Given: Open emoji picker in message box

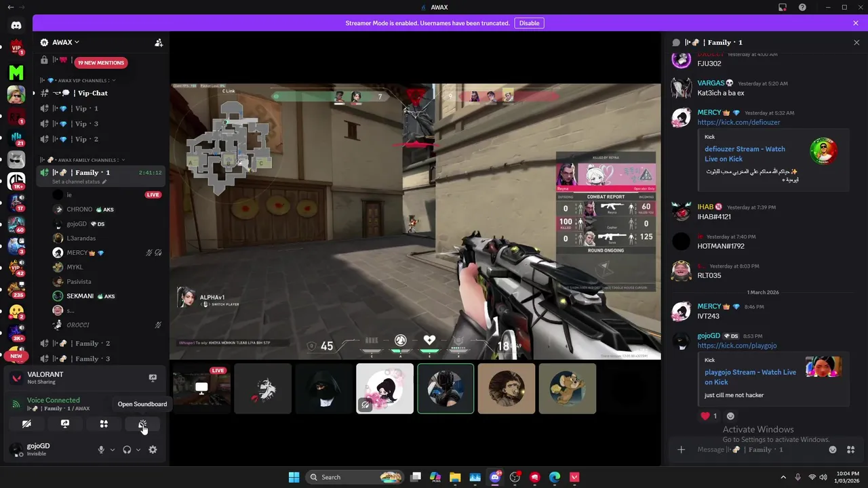Looking at the screenshot, I should (833, 449).
